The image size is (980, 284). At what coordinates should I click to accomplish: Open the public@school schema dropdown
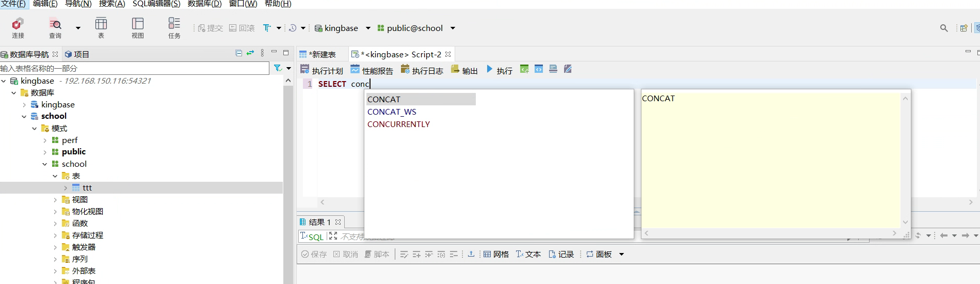click(x=453, y=28)
